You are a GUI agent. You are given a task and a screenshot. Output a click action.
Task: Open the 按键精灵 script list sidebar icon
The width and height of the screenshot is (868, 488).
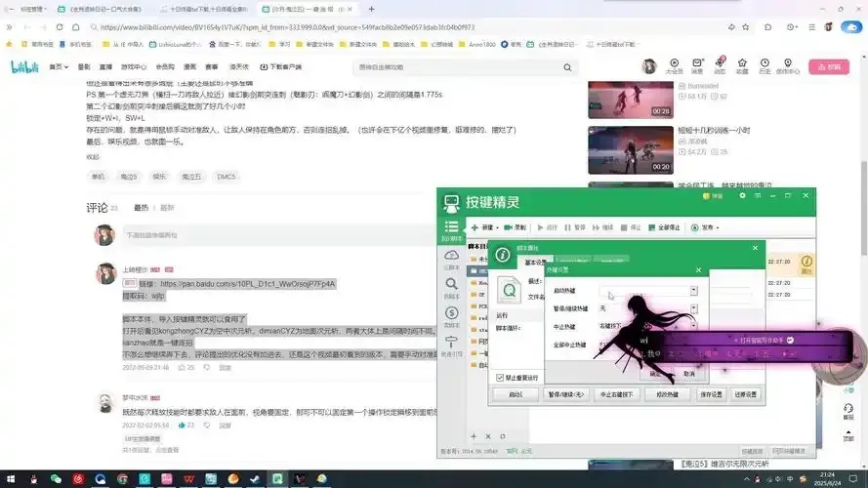pos(451,230)
